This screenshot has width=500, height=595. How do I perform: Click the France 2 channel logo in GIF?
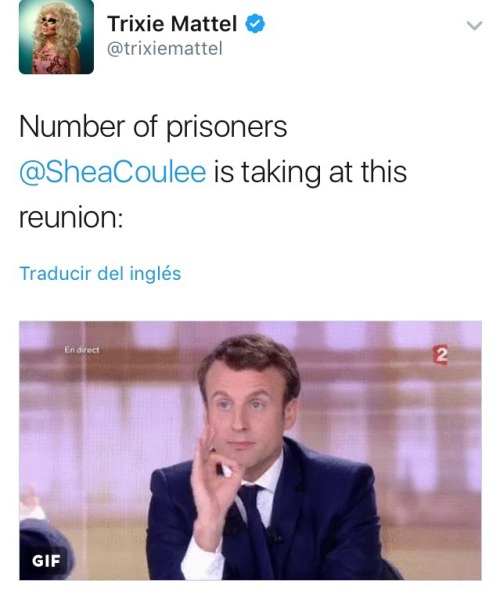click(x=441, y=356)
